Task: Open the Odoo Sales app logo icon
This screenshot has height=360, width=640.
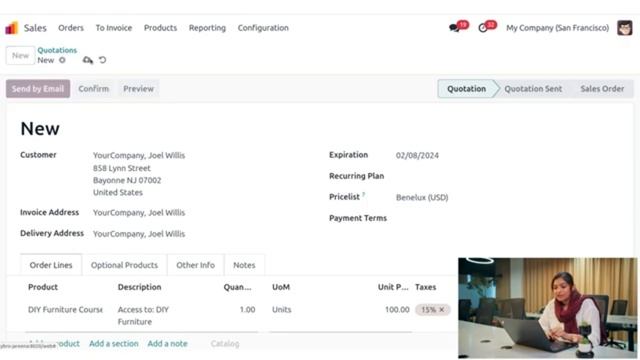Action: coord(11,28)
